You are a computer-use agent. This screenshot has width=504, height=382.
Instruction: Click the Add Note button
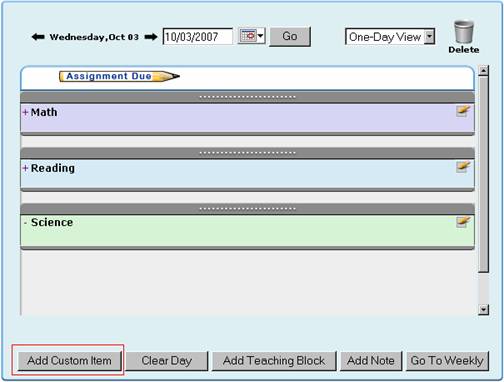pyautogui.click(x=371, y=361)
